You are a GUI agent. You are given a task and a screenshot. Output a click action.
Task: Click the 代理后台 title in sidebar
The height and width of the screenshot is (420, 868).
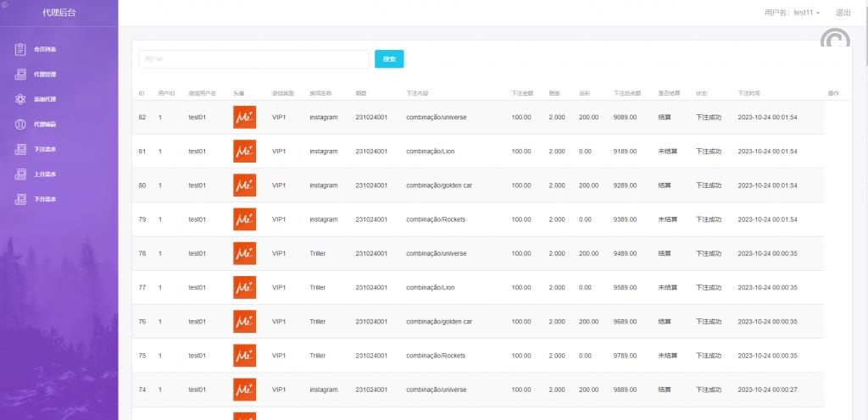[58, 13]
